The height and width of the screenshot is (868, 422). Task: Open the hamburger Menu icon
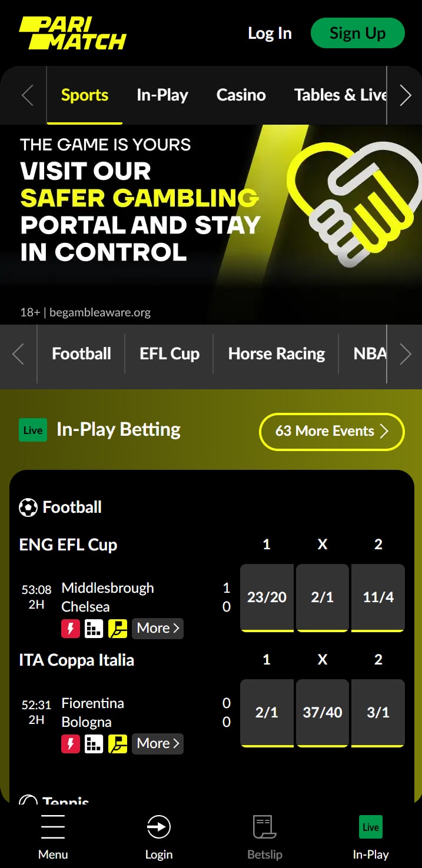tap(53, 827)
